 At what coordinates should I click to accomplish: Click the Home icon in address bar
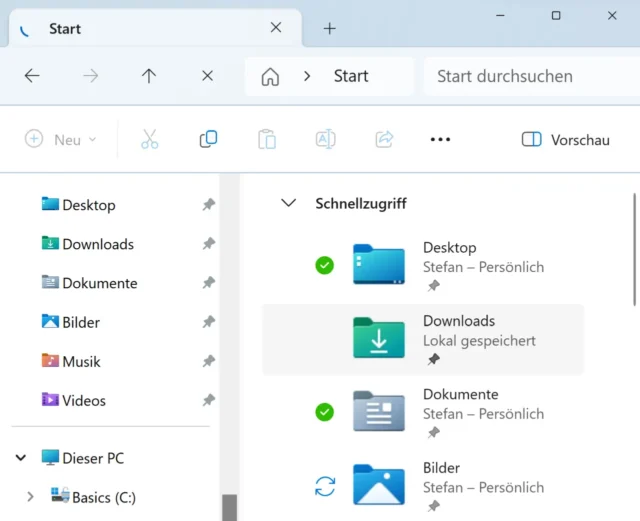coord(270,76)
